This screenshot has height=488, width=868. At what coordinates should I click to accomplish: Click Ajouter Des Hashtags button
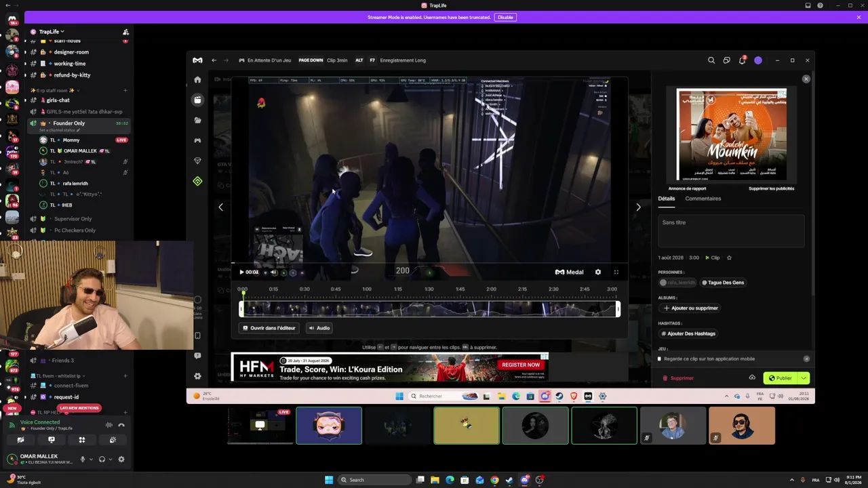(x=688, y=333)
